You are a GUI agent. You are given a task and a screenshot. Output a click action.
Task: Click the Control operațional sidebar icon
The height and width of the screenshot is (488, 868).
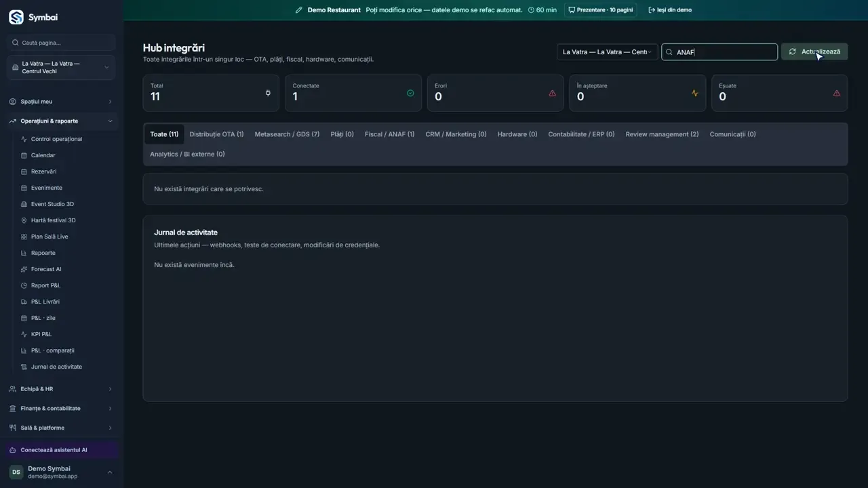[x=24, y=139]
